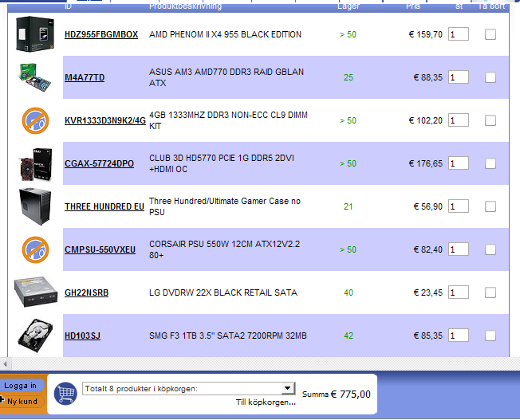Click the Club 3D graphics card image
This screenshot has width=520, height=420.
[x=35, y=164]
